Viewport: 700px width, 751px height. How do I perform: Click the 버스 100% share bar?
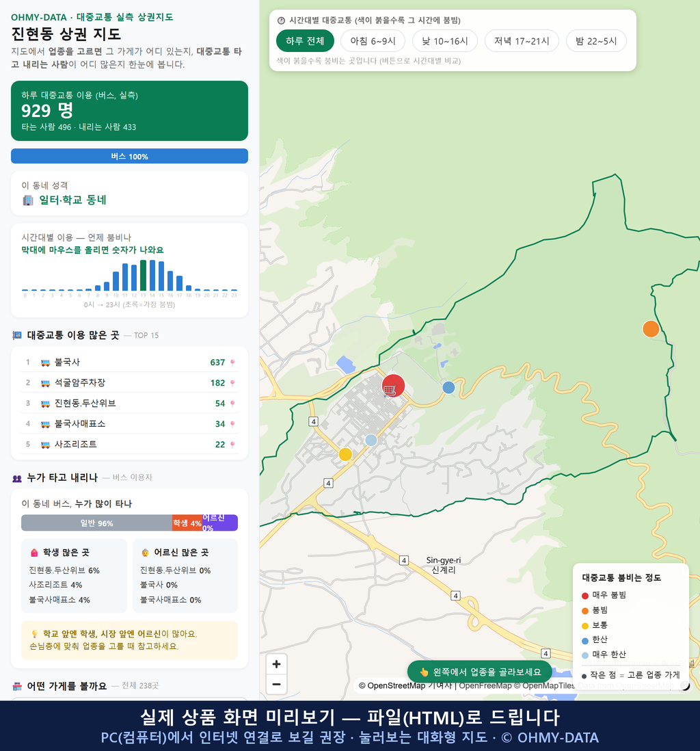[x=129, y=156]
